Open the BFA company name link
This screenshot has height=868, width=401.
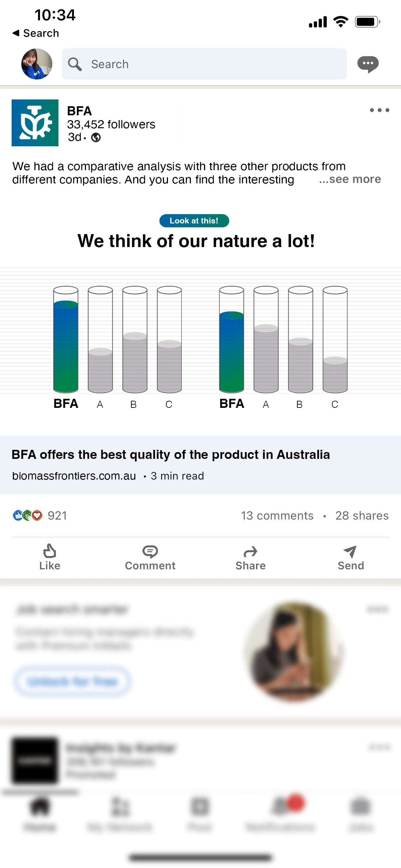tap(79, 111)
